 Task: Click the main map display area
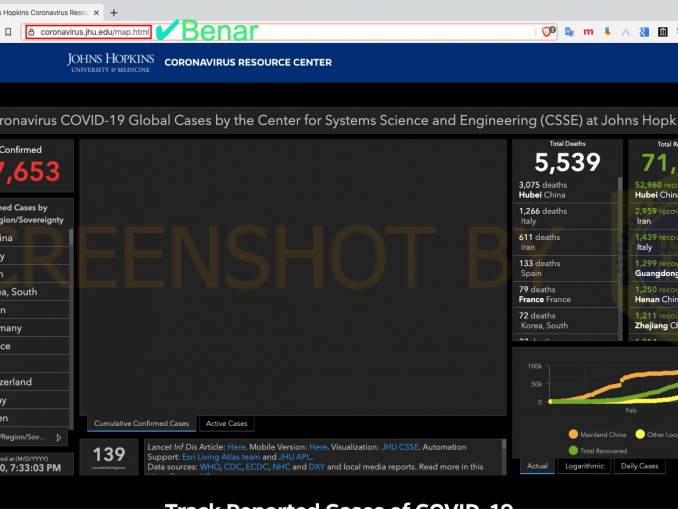point(293,277)
